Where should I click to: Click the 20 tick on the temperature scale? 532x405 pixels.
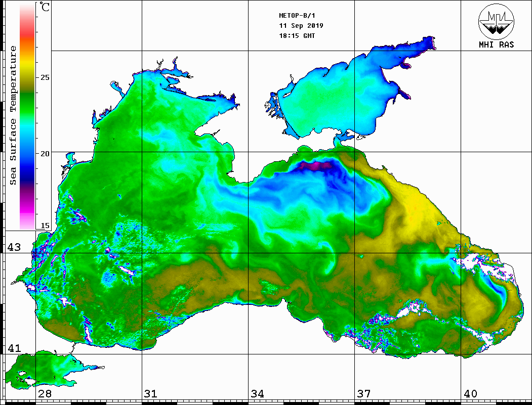pos(45,153)
